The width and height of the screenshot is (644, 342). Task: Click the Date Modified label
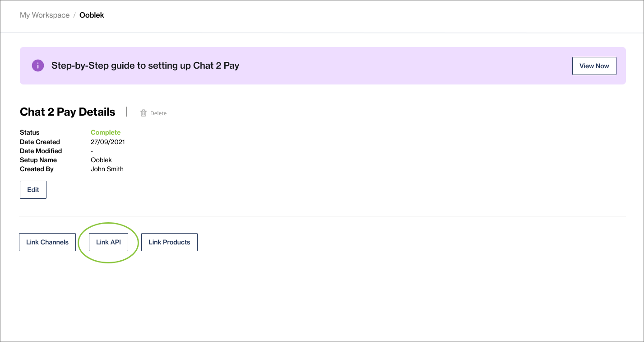click(41, 151)
